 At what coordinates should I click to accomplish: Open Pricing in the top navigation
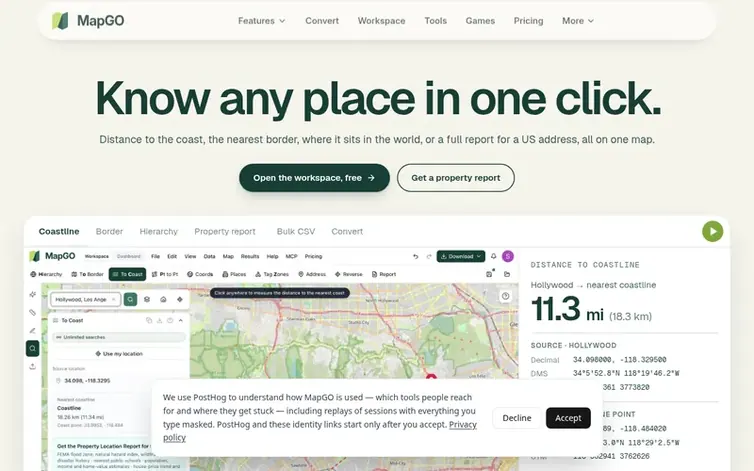528,21
